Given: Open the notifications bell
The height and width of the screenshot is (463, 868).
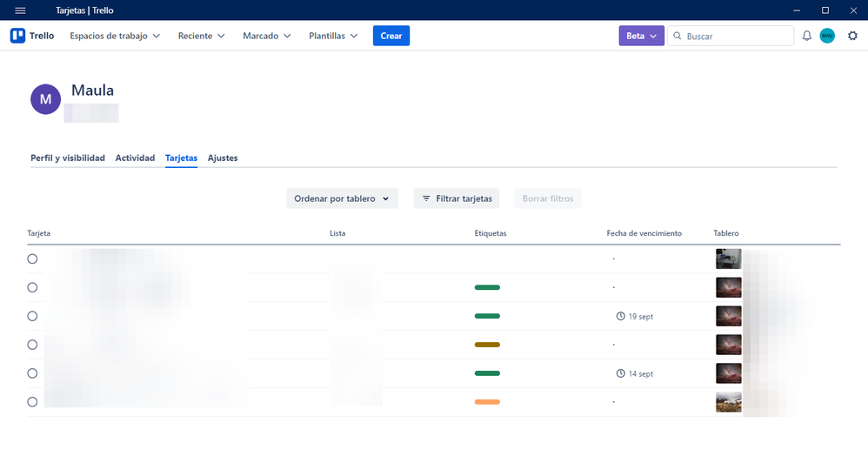Looking at the screenshot, I should coord(806,36).
